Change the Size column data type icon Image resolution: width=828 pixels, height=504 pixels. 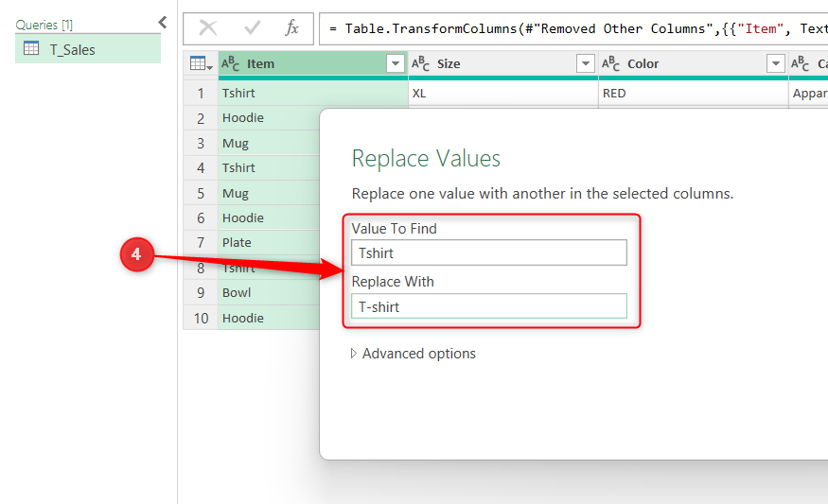(420, 64)
